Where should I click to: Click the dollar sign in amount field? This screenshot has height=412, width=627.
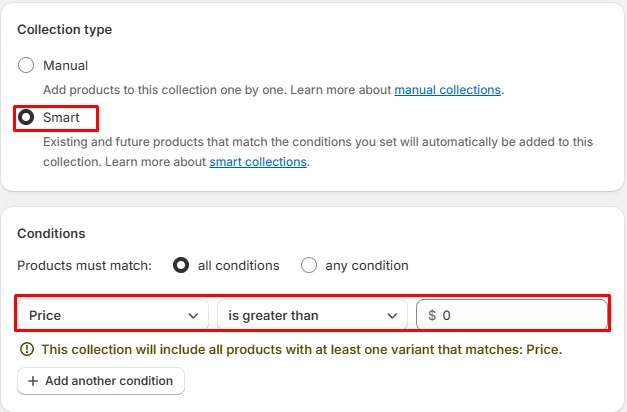point(432,315)
